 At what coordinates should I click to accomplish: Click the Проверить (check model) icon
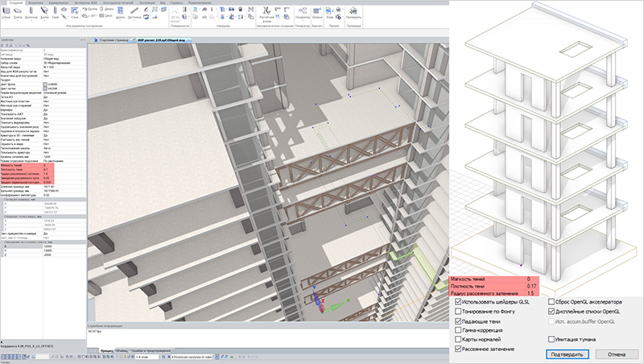click(353, 13)
